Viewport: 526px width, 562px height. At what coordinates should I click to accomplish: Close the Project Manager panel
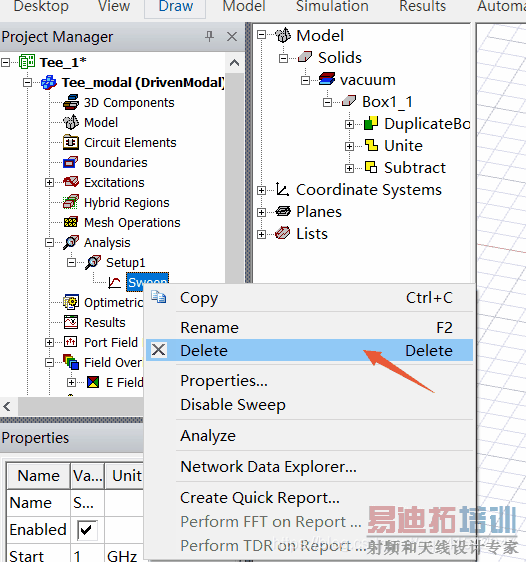click(x=232, y=36)
